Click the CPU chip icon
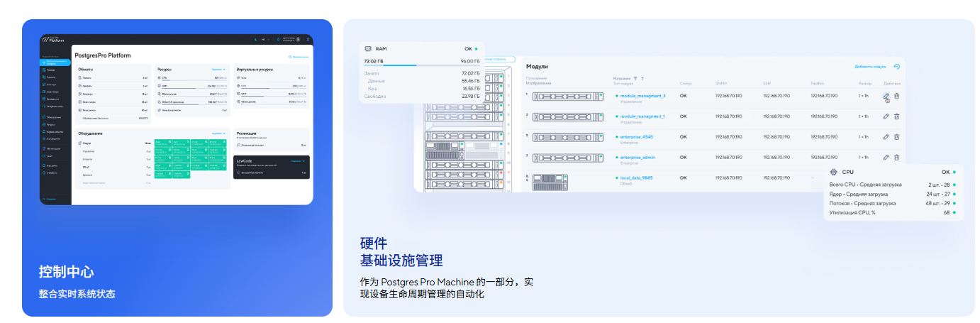The height and width of the screenshot is (323, 980). (833, 172)
